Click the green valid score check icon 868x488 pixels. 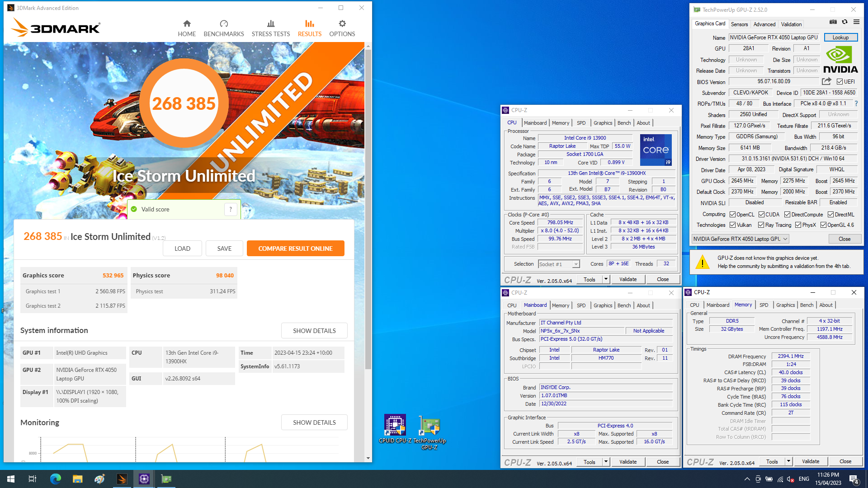(x=134, y=209)
